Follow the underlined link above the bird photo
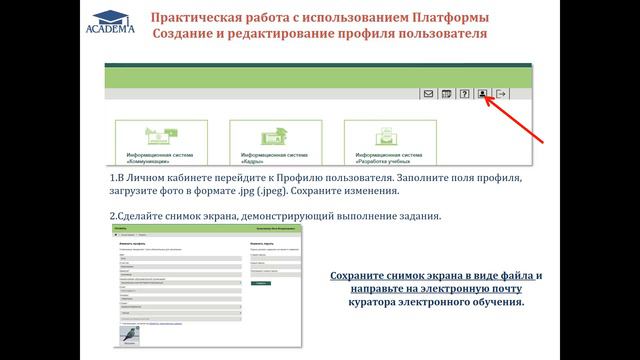Screen dimensions: 640x360 pyautogui.click(x=165, y=323)
